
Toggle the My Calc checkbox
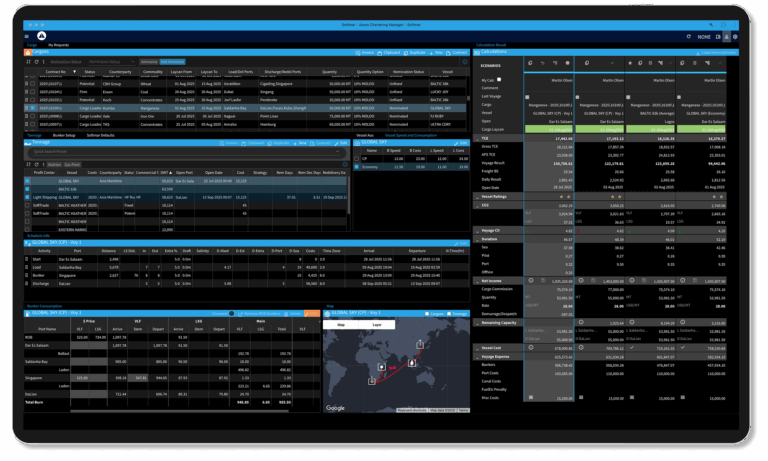[499, 79]
